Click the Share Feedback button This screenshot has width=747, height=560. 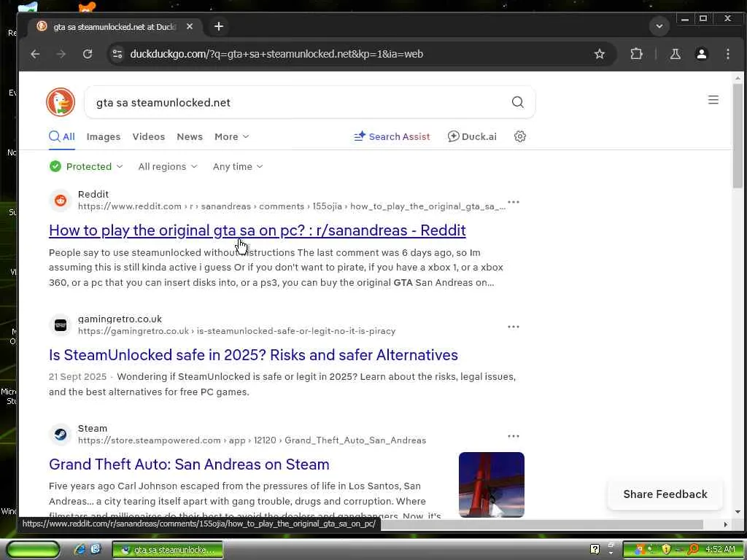[x=665, y=494]
